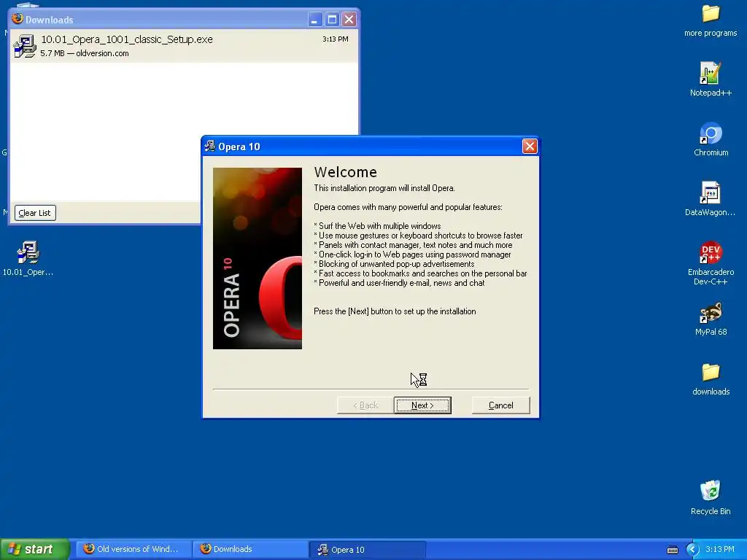Cancel the Opera 10 installation

[500, 405]
